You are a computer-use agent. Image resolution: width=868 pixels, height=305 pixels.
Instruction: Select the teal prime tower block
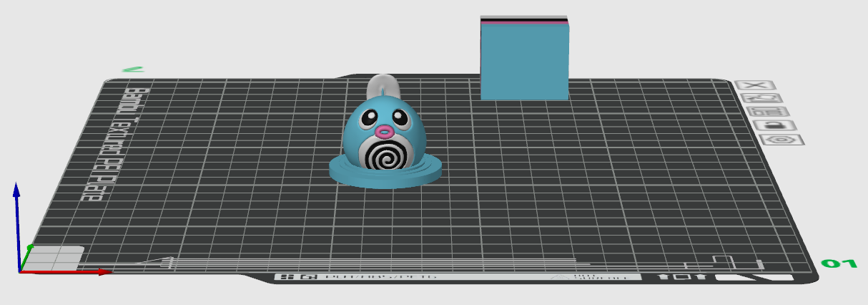click(525, 58)
